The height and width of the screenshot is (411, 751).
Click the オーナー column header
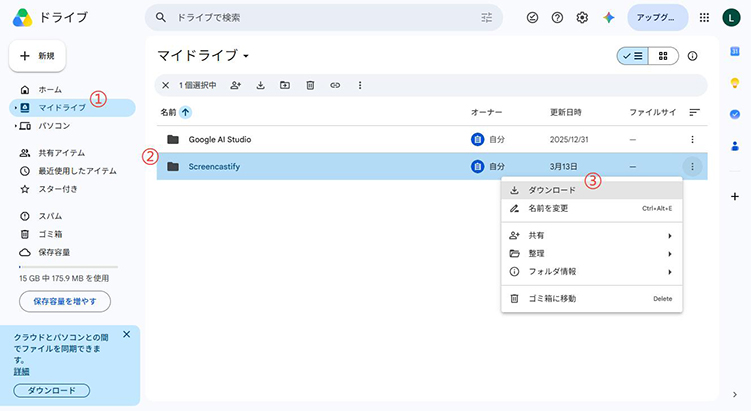pyautogui.click(x=486, y=112)
